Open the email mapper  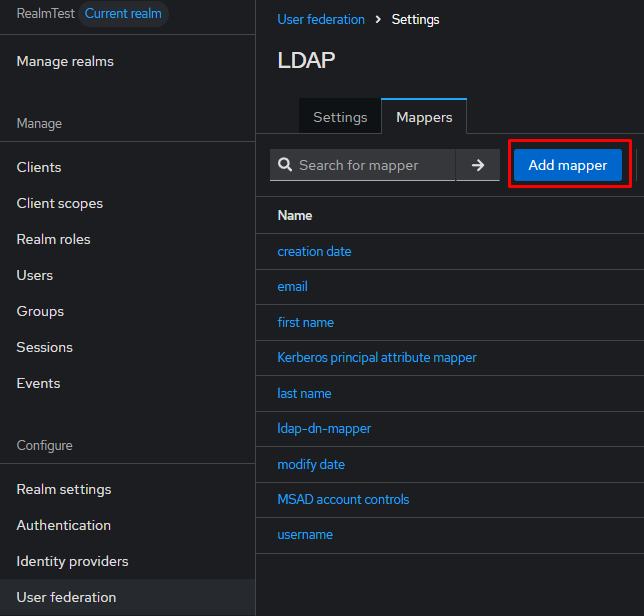(292, 286)
